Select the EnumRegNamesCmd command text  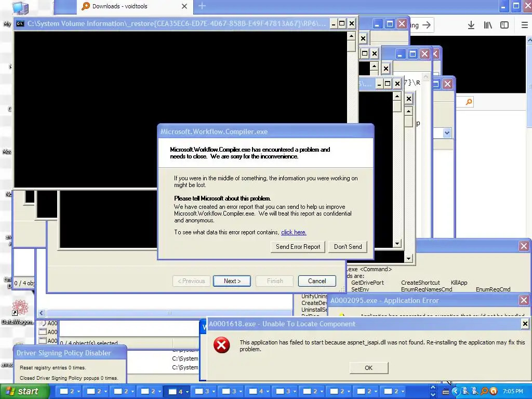[427, 289]
